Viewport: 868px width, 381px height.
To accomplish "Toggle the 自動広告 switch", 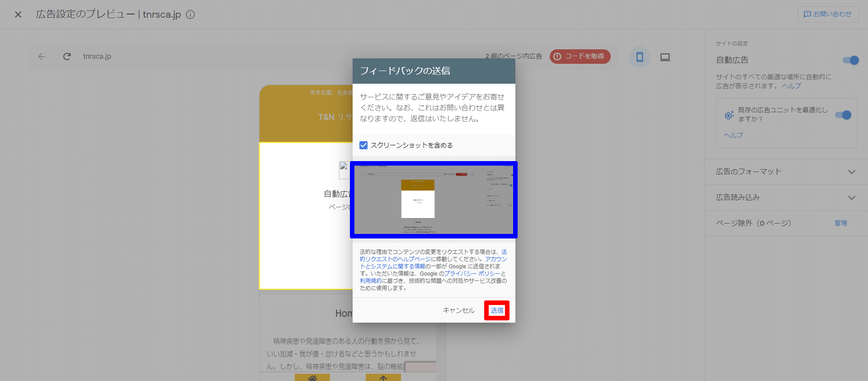I will coord(850,60).
